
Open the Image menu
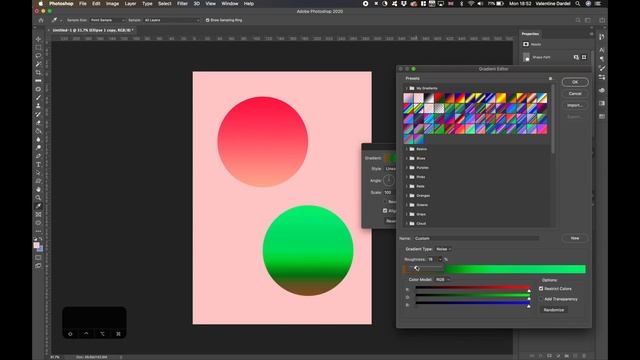pos(112,4)
